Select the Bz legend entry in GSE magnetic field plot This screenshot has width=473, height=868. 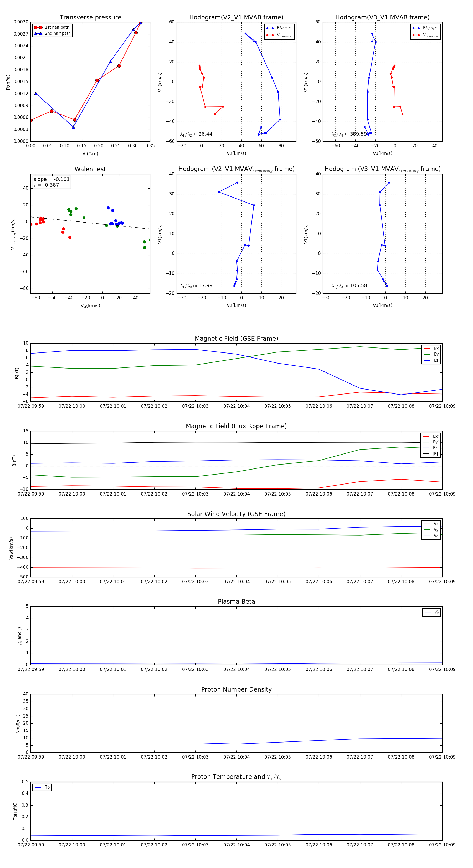pyautogui.click(x=431, y=360)
